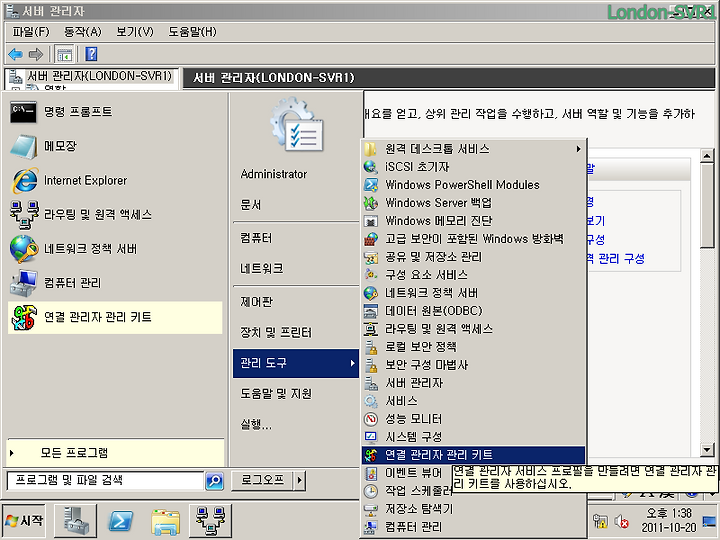
Task: Open Routing and Remote Access taskbar icon
Action: 210,521
